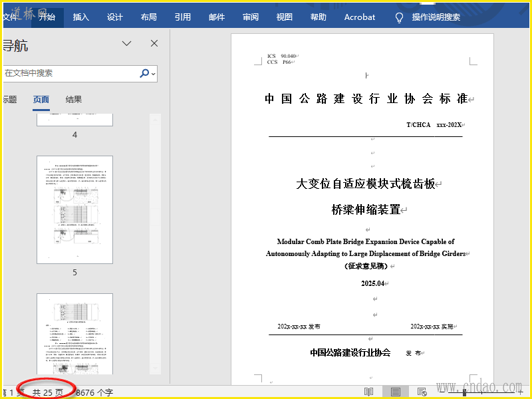Switch to Read Mode view icon
The width and height of the screenshot is (532, 399).
[369, 392]
